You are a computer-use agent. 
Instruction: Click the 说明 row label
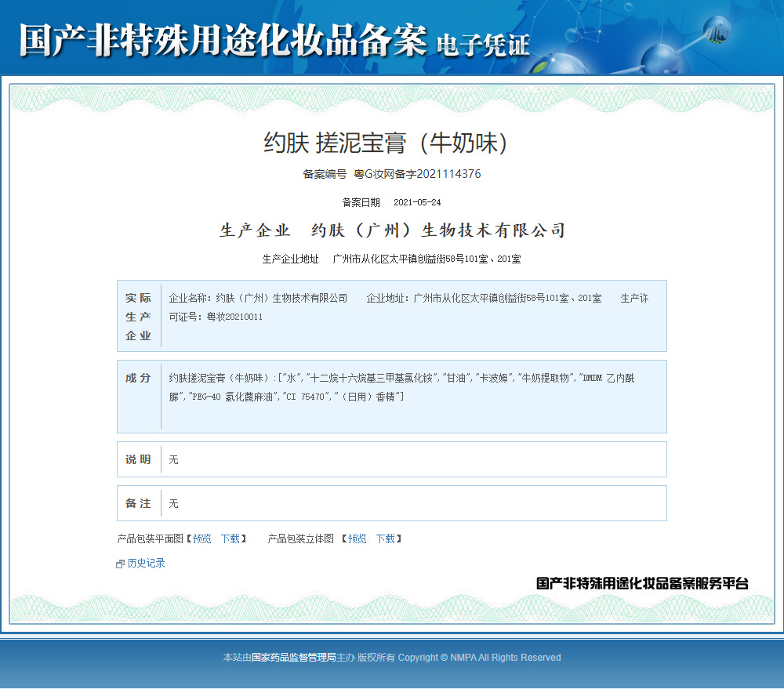click(x=138, y=459)
